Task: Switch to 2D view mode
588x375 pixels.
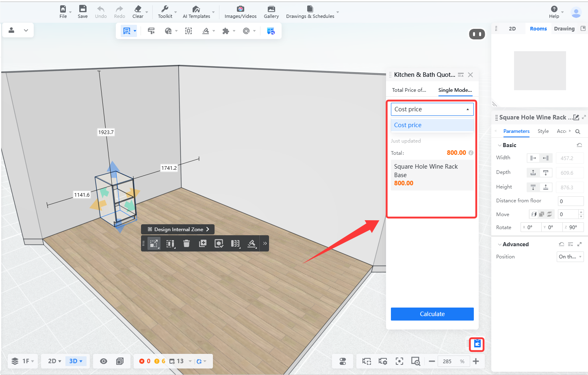Action: point(54,361)
